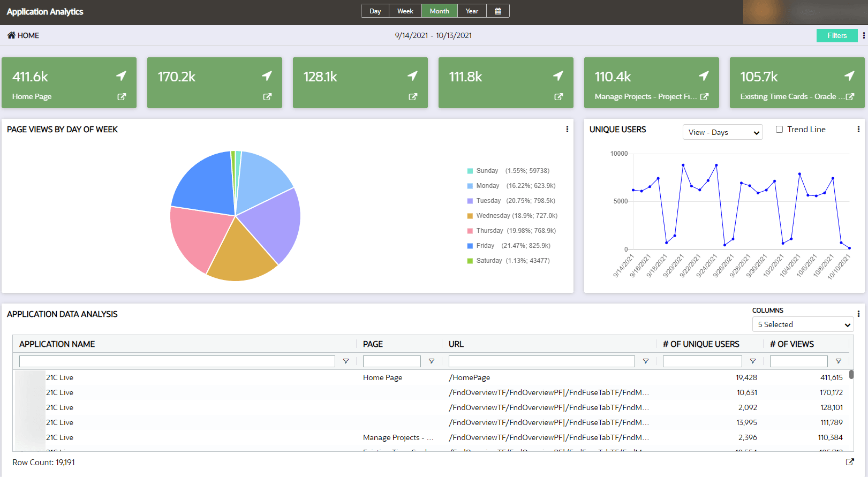Viewport: 868px width, 477px height.
Task: Sort by URL column header
Action: tap(456, 344)
